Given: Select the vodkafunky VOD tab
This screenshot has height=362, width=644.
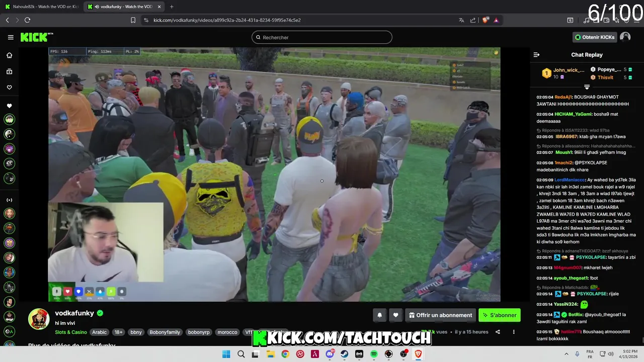Looking at the screenshot, I should tap(123, 7).
